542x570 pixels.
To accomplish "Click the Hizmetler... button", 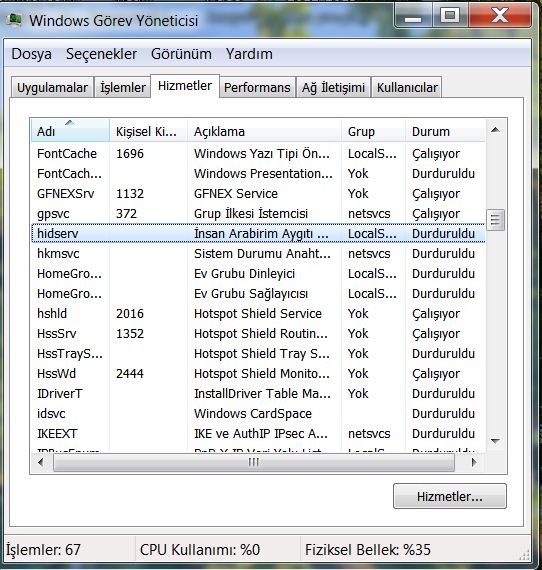I will 450,496.
